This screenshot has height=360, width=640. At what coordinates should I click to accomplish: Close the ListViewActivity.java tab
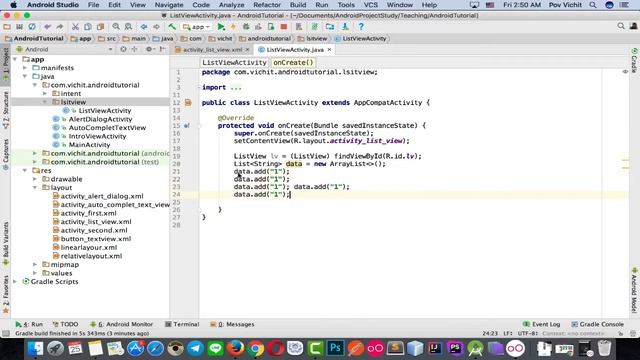[329, 49]
